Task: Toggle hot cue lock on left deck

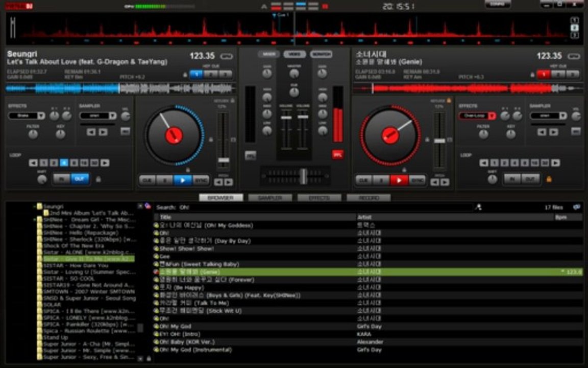Action: coord(185,75)
